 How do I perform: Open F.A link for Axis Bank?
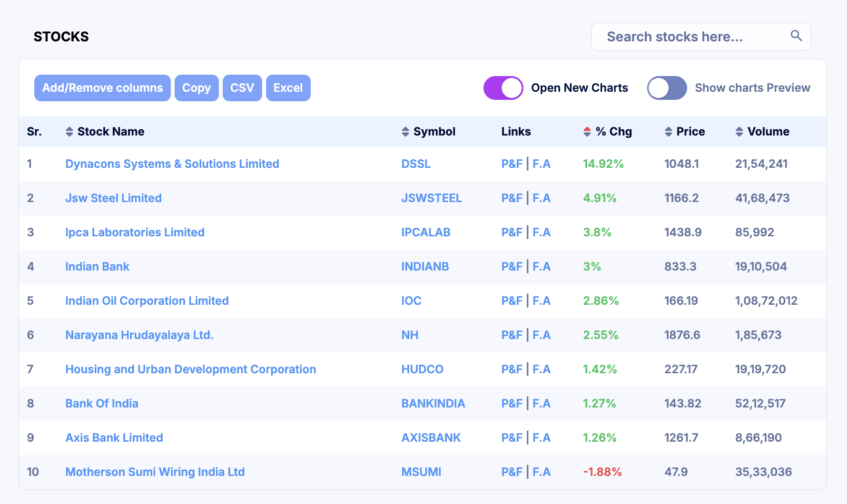click(542, 438)
